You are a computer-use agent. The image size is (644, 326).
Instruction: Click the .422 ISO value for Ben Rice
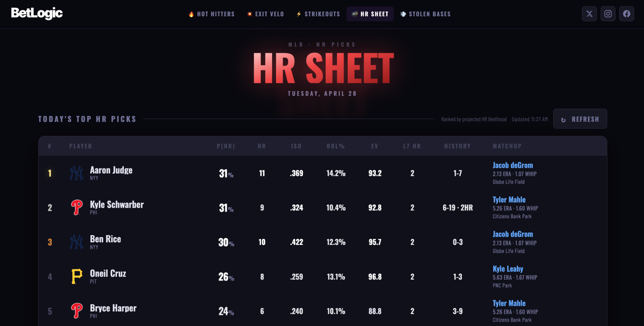coord(297,242)
